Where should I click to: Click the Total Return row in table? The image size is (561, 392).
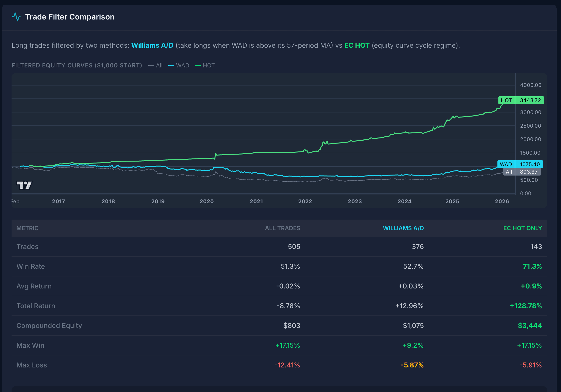point(36,306)
